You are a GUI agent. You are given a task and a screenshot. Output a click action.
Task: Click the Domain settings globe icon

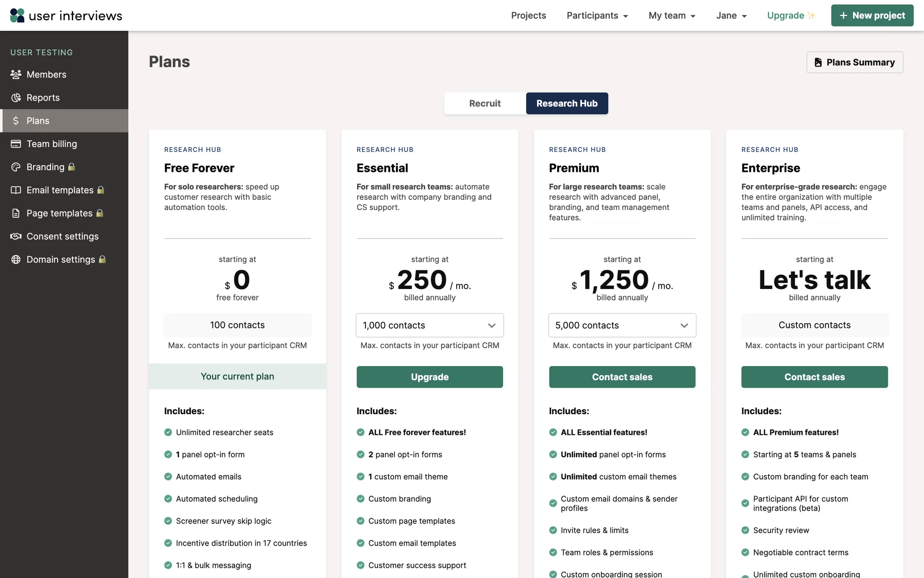[16, 260]
